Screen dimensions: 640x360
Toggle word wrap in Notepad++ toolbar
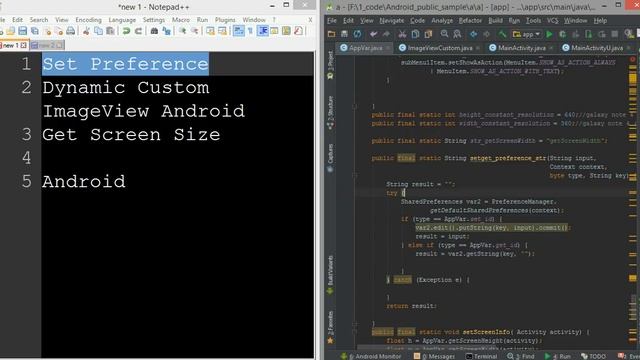[x=239, y=31]
